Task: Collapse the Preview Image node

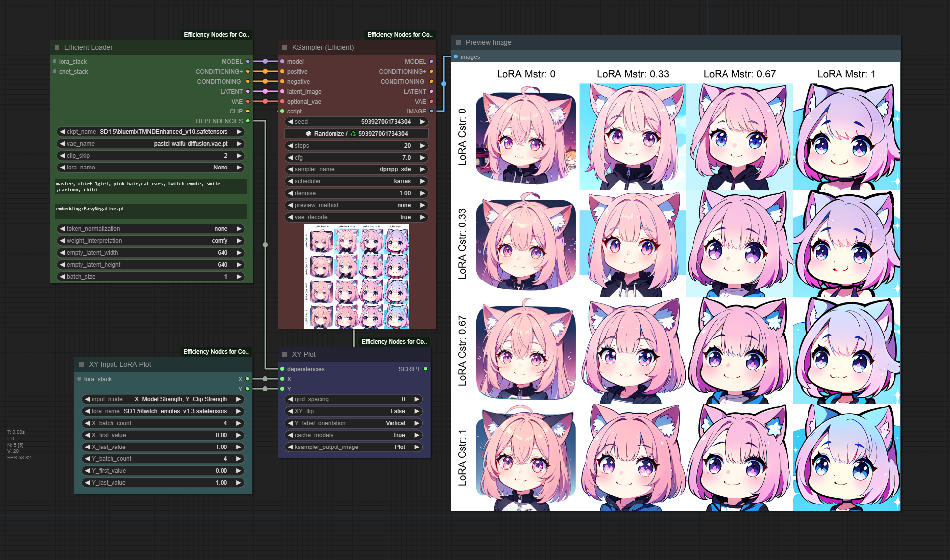Action: coord(458,42)
